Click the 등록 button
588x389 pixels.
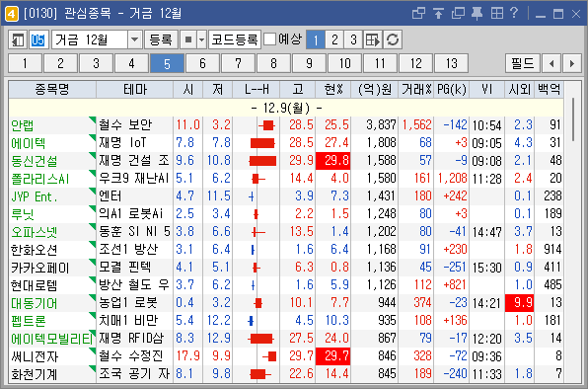point(161,39)
